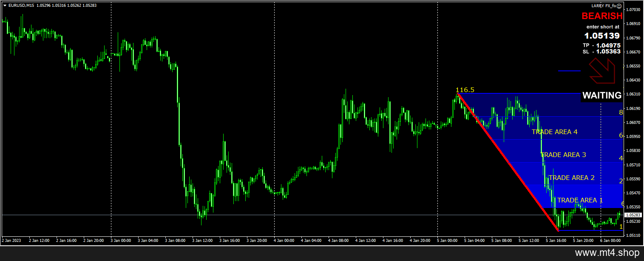Viewport: 644px width, 261px height.
Task: Click the '3 Jan 08:00' time axis label
Action: (176, 241)
